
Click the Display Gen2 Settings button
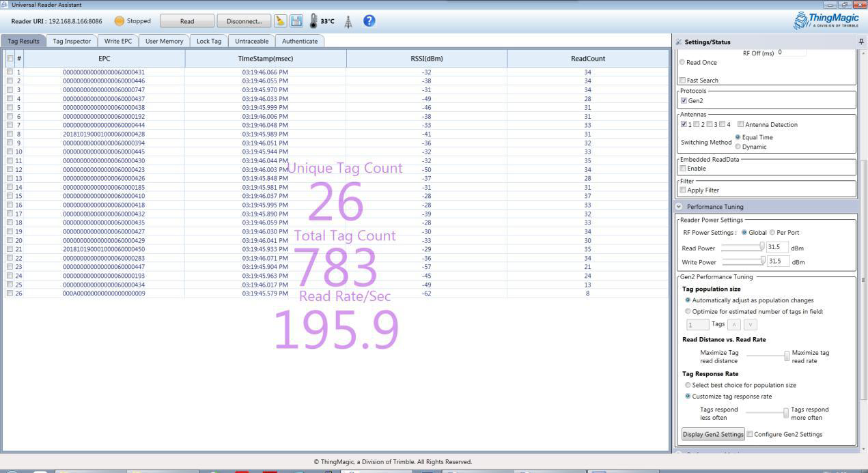[712, 435]
